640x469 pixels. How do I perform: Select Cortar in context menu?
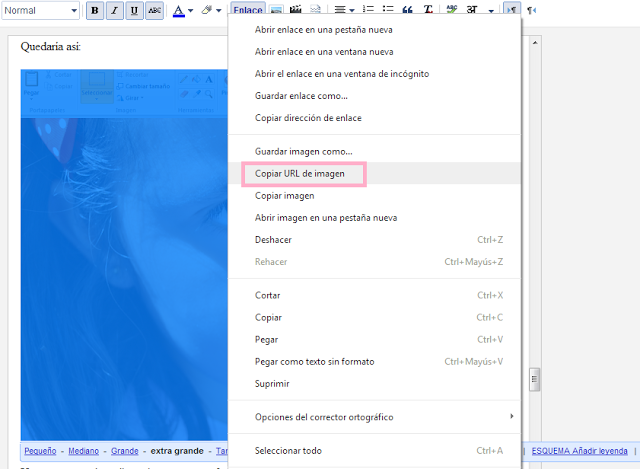click(x=374, y=295)
